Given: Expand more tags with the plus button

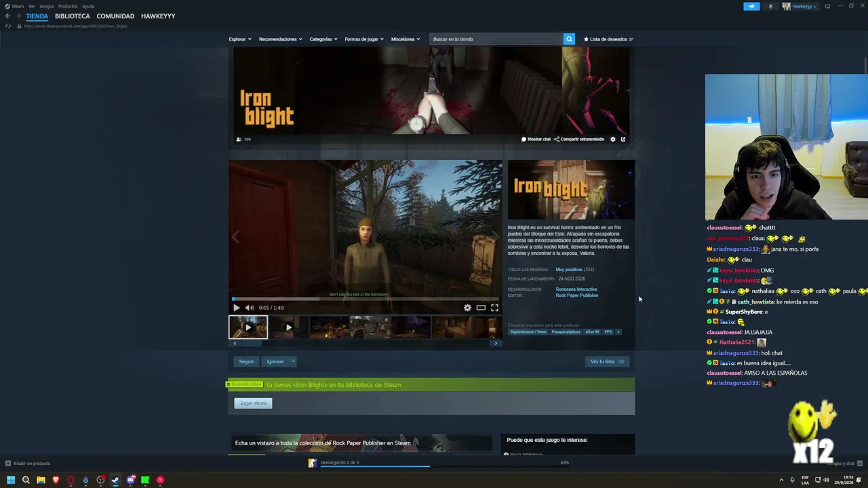Looking at the screenshot, I should tap(618, 332).
